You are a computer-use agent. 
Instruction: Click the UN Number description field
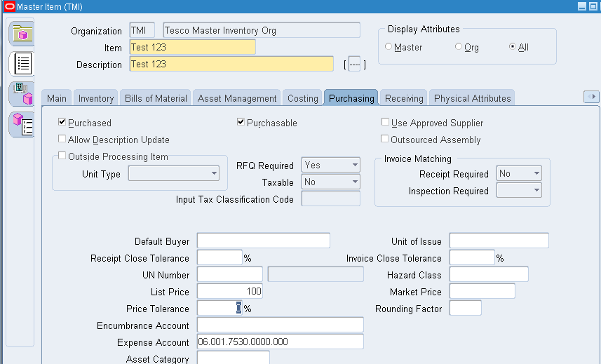316,274
